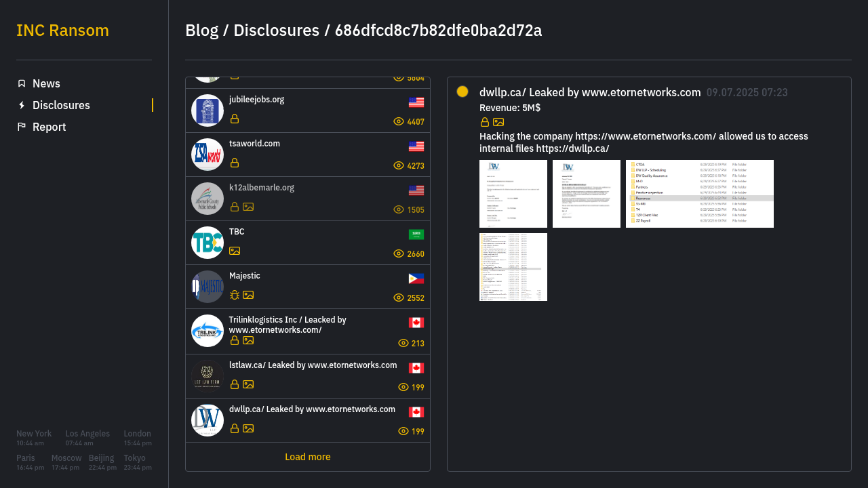Click the eye view counter showing 1505

click(x=409, y=210)
